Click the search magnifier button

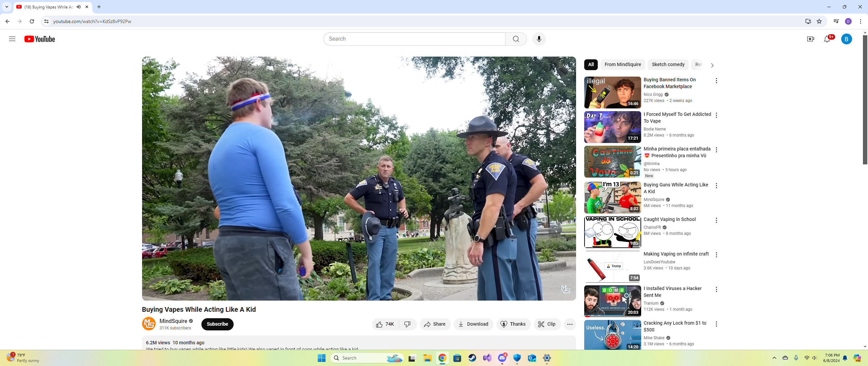(x=516, y=39)
